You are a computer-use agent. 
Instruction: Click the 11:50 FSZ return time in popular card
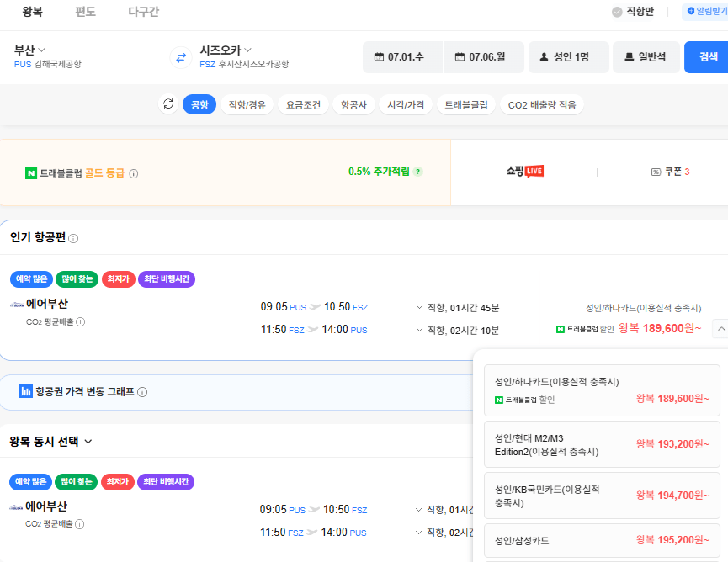pos(282,330)
